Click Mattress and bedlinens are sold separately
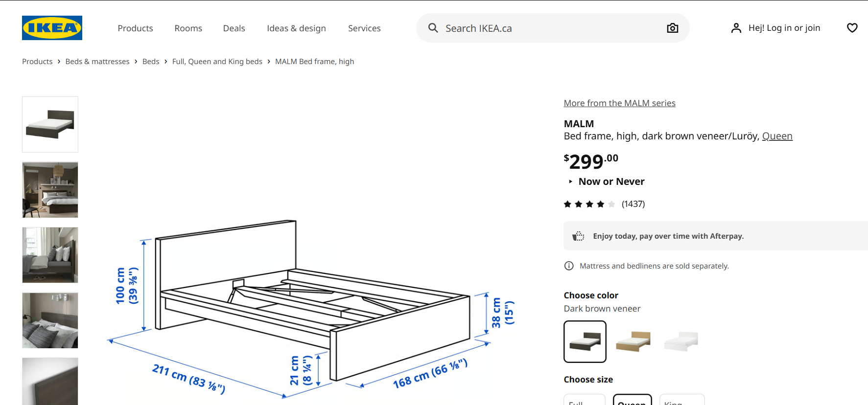868x405 pixels. 654,266
